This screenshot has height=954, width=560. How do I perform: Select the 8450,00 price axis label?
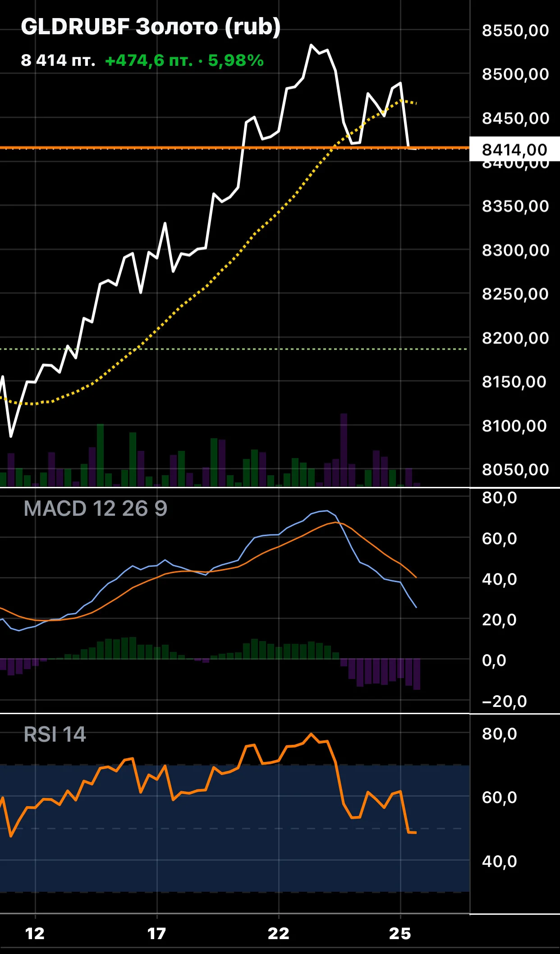click(x=515, y=119)
